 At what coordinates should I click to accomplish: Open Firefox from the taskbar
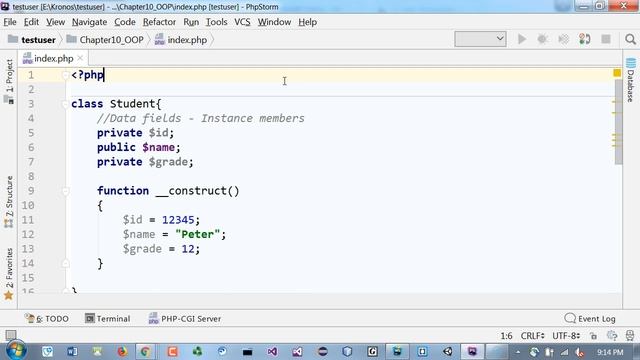tap(122, 351)
